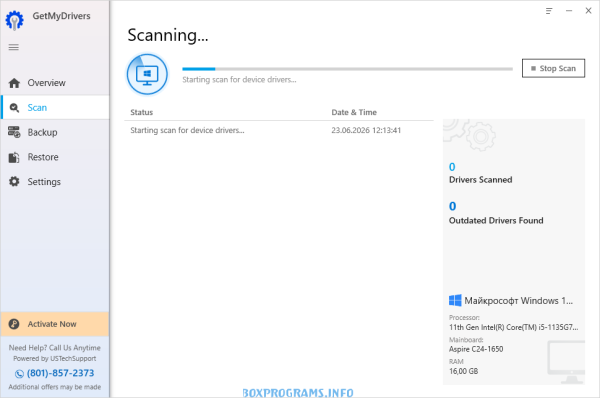This screenshot has width=600, height=398.
Task: Click the Overview home icon
Action: 14,83
